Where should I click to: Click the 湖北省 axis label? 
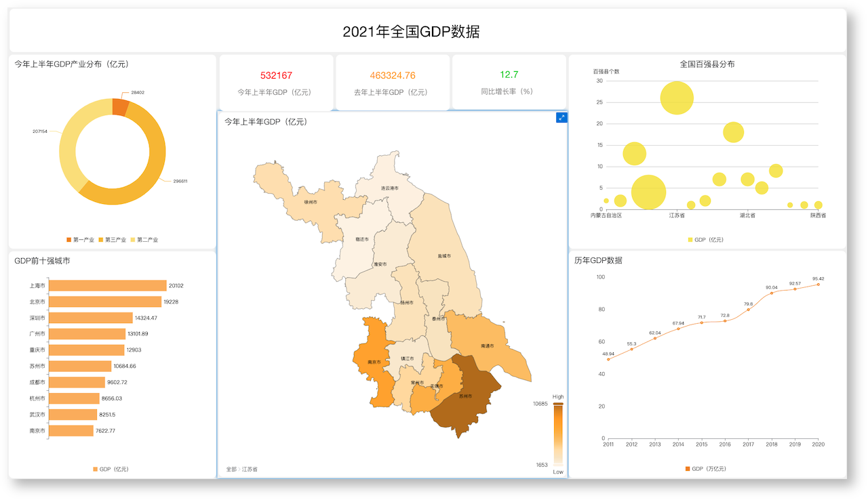coord(747,215)
